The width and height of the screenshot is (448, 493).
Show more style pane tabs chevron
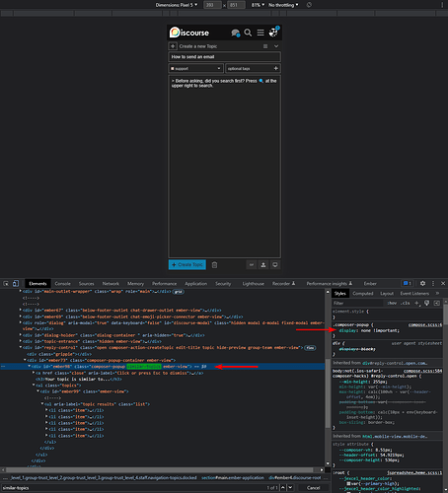click(x=437, y=293)
